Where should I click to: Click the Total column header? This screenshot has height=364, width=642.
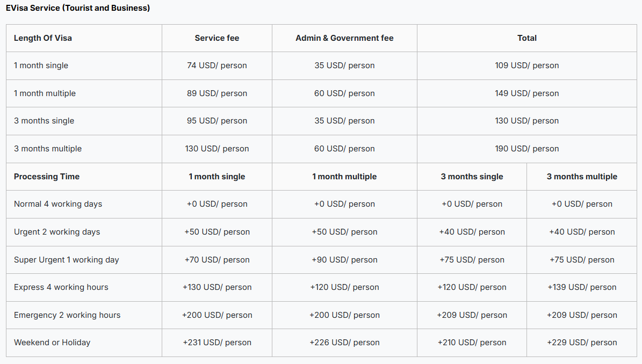click(526, 38)
